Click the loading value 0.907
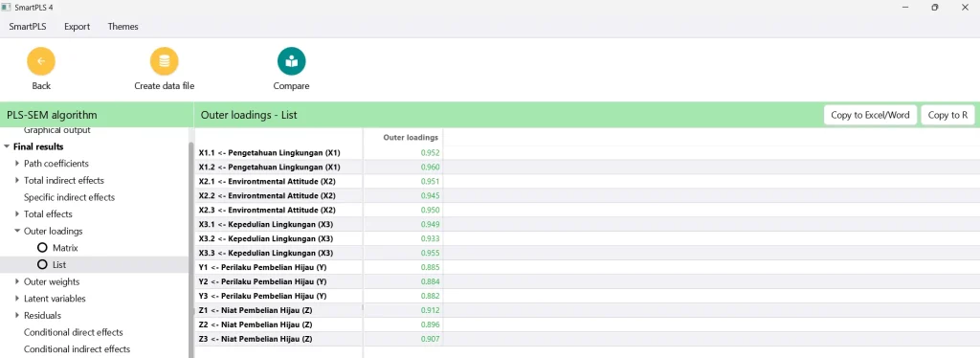Image resolution: width=980 pixels, height=358 pixels. tap(430, 339)
